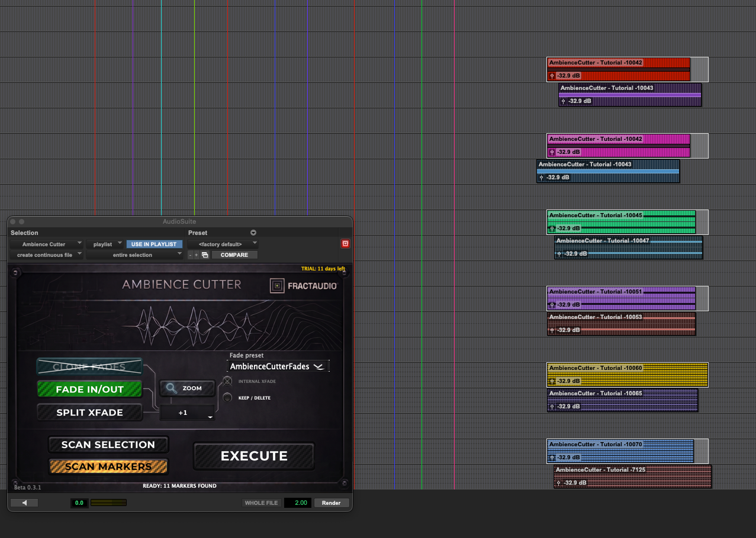Click clip gain icon on dark blue Tutorial -10043 clip

coord(541,178)
